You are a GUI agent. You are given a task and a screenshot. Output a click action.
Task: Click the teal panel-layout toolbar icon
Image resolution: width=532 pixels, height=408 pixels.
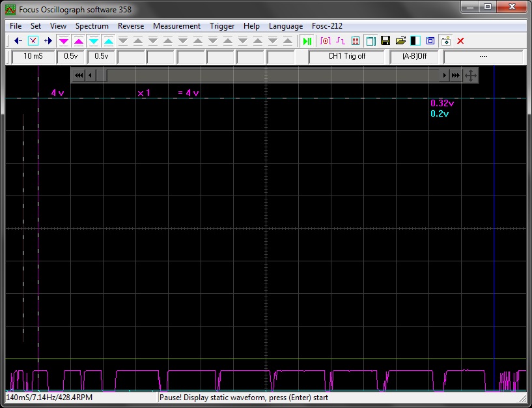click(x=371, y=41)
